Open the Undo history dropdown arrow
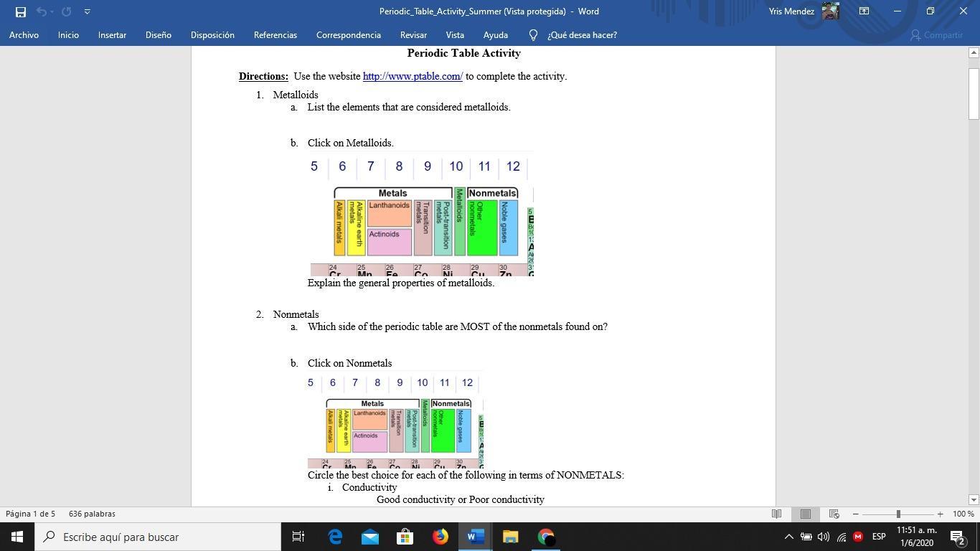The height and width of the screenshot is (551, 980). [52, 11]
